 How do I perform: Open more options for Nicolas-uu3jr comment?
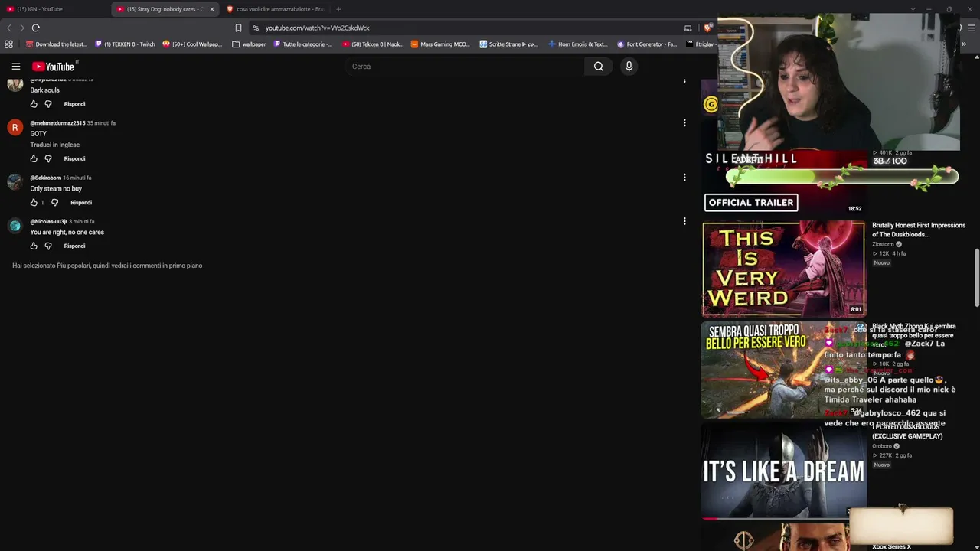(684, 221)
